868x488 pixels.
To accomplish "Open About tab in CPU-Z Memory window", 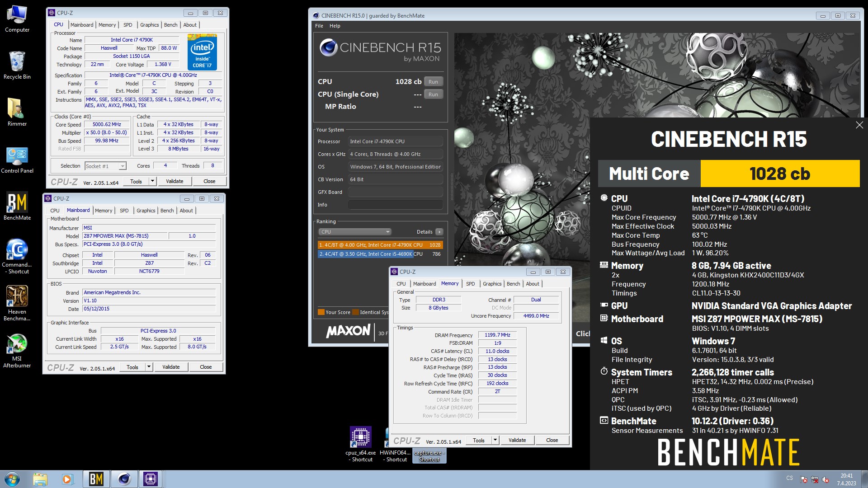I will (533, 284).
